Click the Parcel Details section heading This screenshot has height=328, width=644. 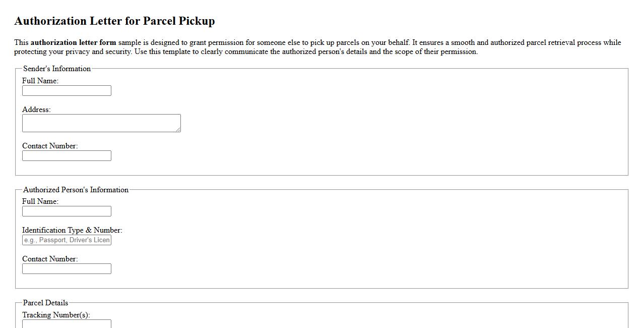click(x=45, y=303)
